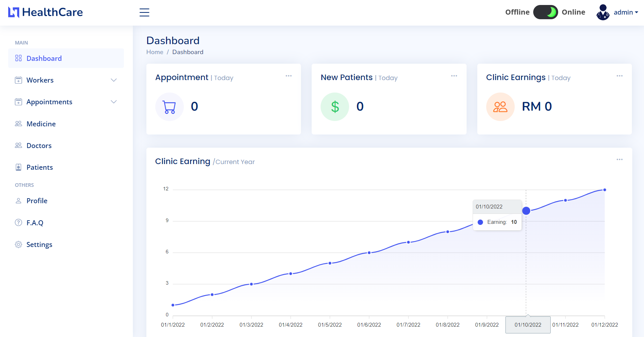The image size is (644, 337).
Task: Select Doctors from the sidebar
Action: click(39, 146)
